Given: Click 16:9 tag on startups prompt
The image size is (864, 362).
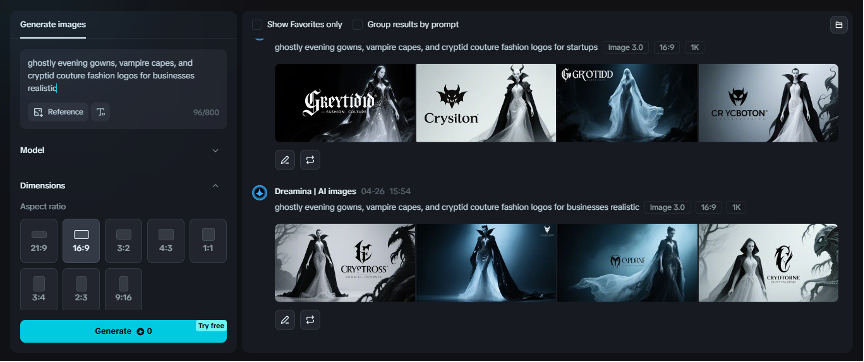Looking at the screenshot, I should [x=667, y=47].
